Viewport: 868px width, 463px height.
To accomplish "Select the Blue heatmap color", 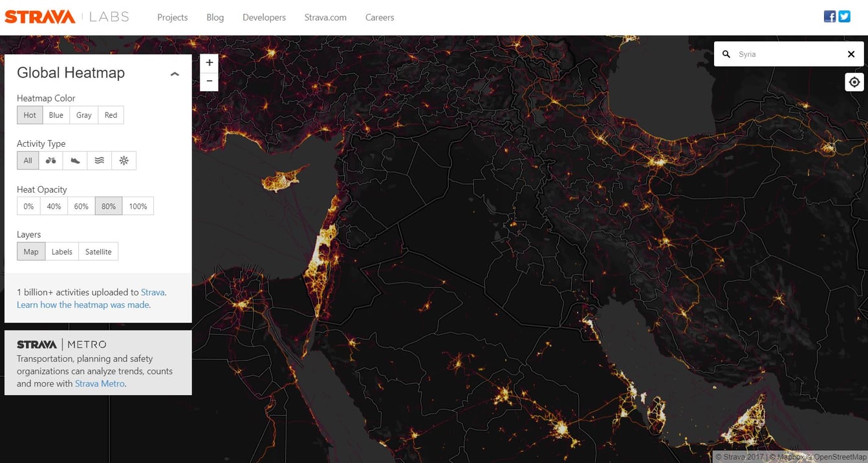I will tap(56, 114).
